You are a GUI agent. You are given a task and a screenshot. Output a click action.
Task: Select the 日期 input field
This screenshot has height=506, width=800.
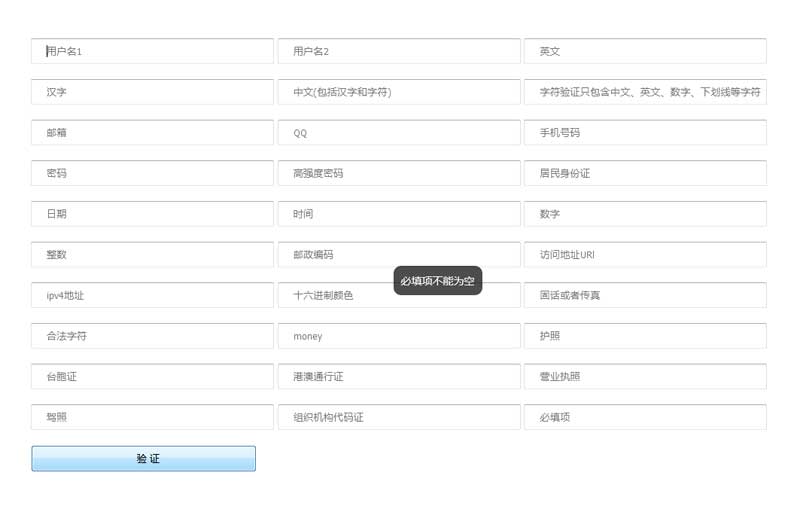[x=152, y=214]
